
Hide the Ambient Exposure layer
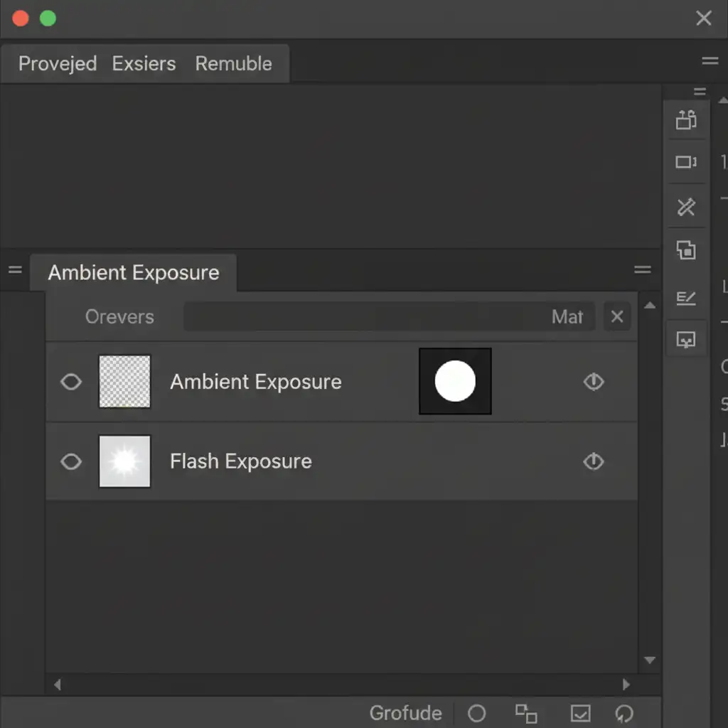[71, 382]
